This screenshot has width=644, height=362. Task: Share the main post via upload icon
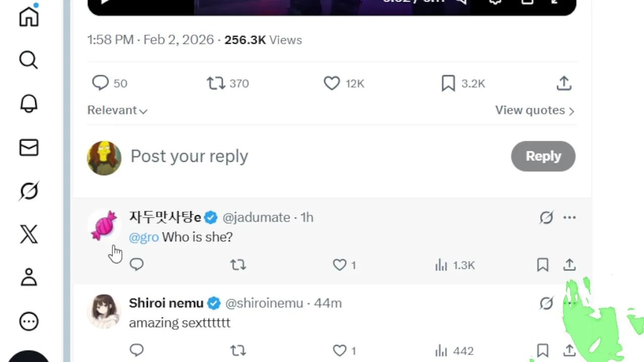pos(564,83)
